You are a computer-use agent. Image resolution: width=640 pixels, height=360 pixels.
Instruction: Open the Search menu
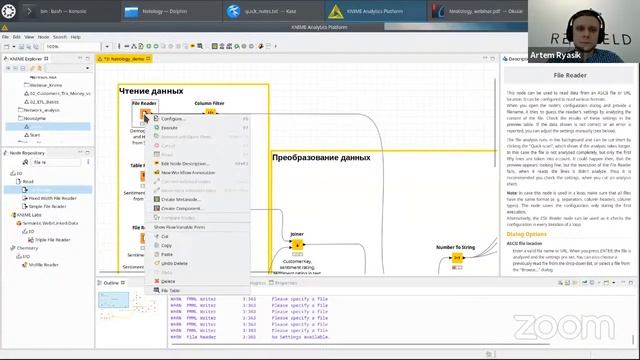(x=60, y=37)
